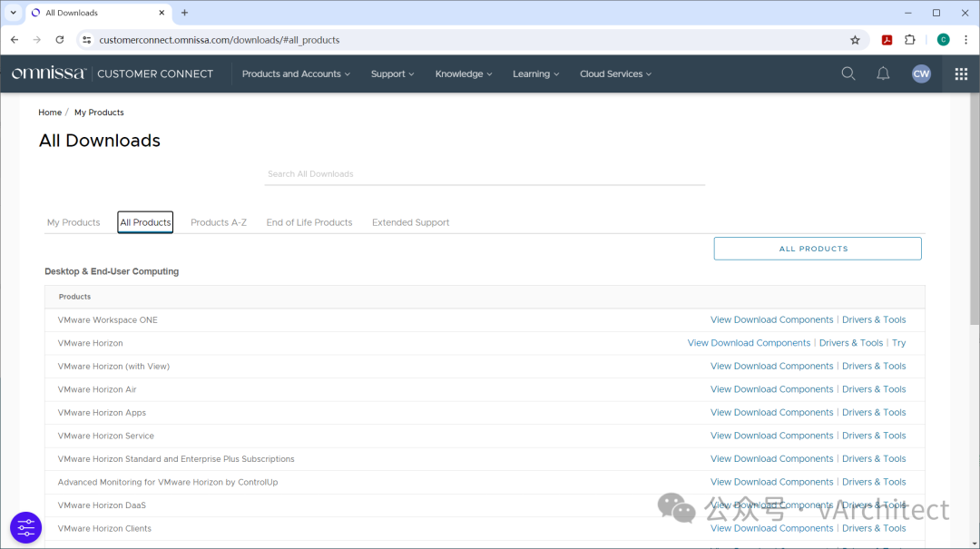Screen dimensions: 980x549
Task: View Download Components for VMware Horizon Service
Action: [772, 436]
